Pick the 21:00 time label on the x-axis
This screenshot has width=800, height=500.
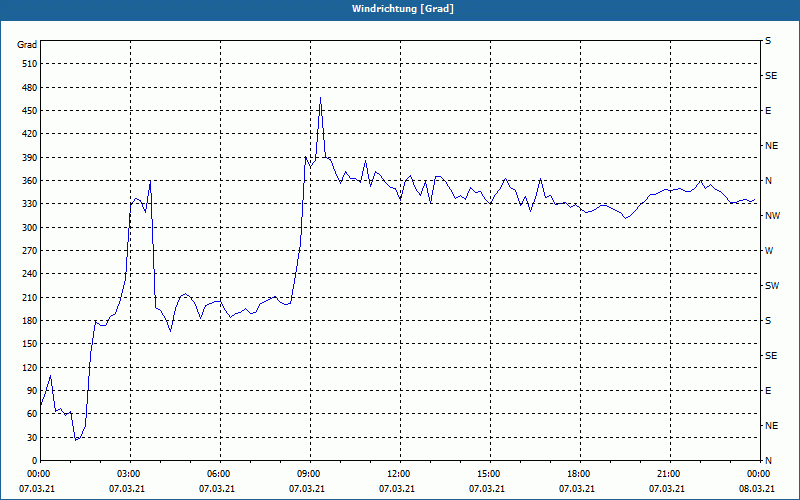click(668, 474)
